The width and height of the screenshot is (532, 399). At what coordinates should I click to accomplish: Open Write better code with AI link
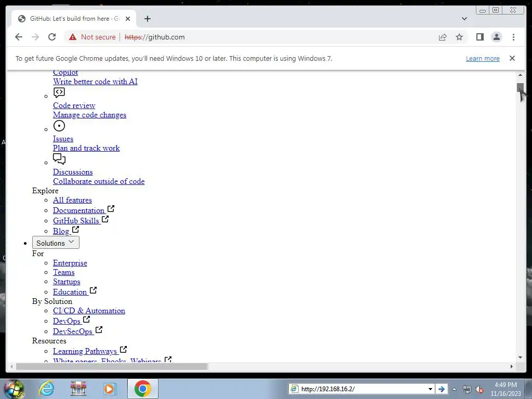click(x=96, y=82)
